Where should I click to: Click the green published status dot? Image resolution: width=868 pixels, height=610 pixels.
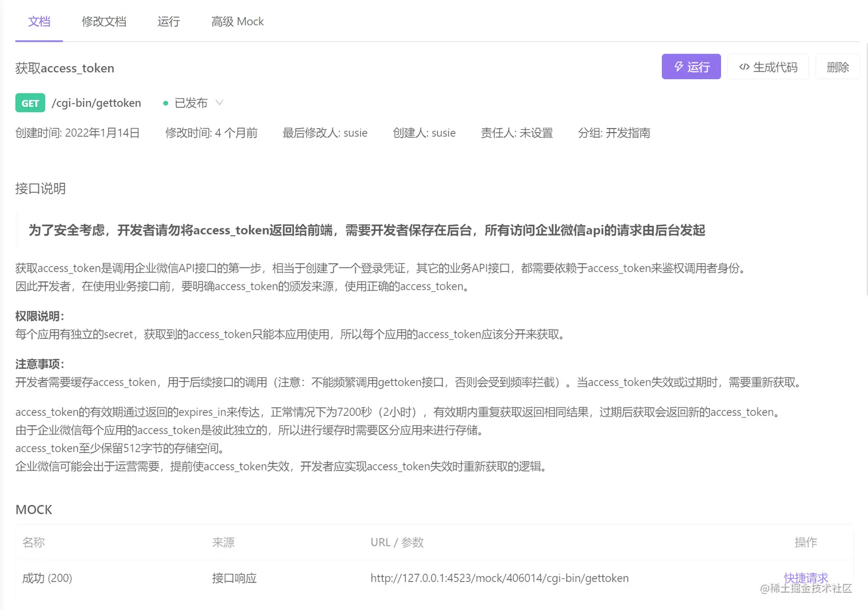point(165,103)
